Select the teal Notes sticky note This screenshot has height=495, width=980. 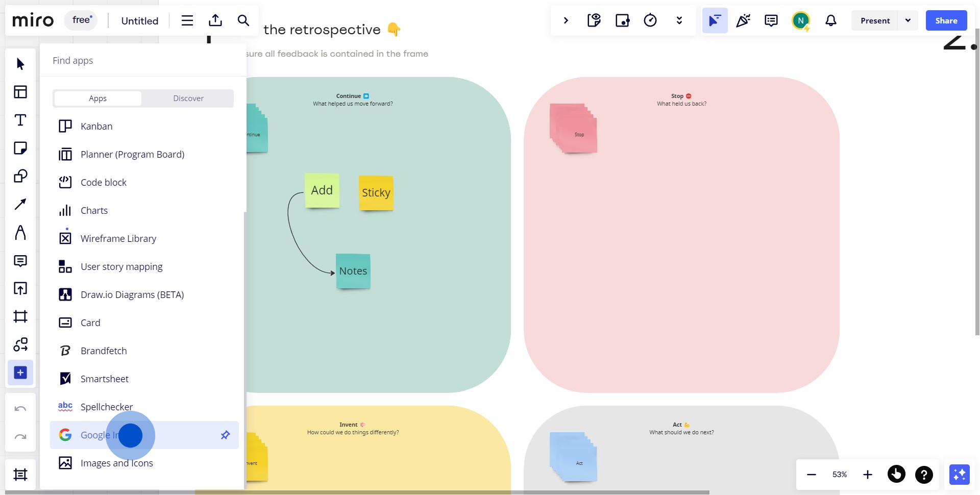[x=353, y=271]
